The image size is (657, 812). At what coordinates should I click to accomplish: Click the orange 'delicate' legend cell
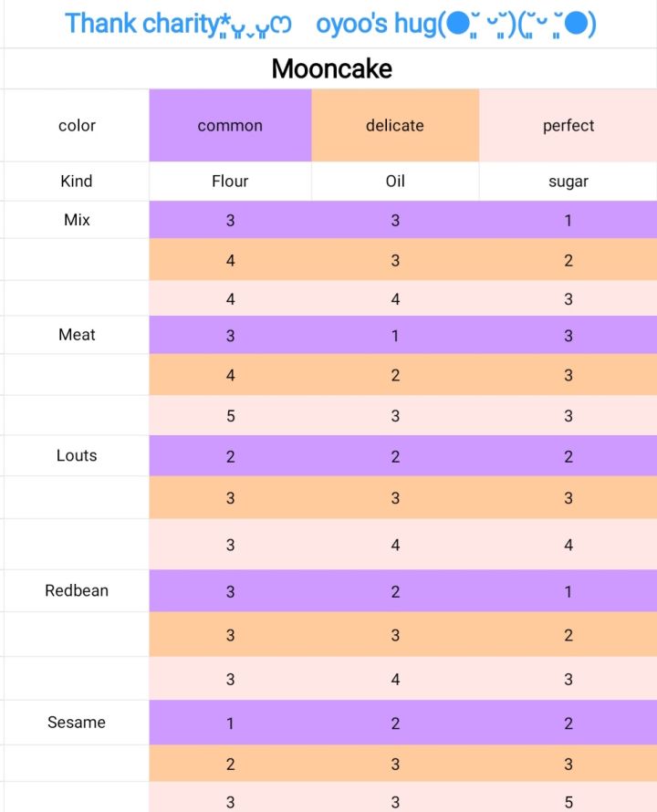pos(395,126)
